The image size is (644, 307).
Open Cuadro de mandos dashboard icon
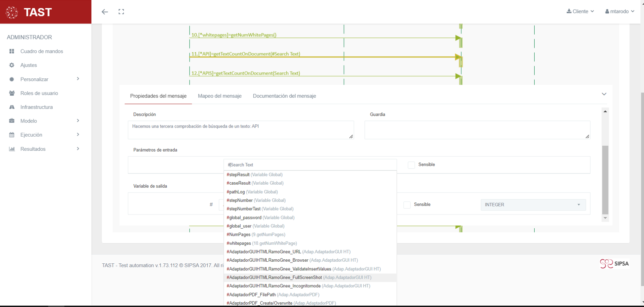tap(12, 51)
